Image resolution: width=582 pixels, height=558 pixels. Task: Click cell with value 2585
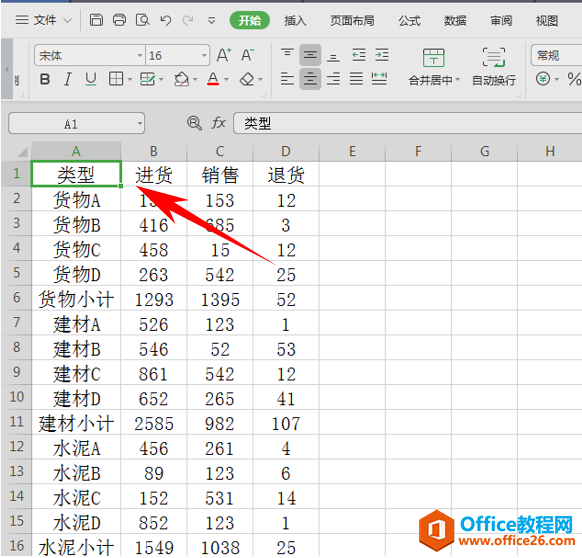tap(154, 423)
